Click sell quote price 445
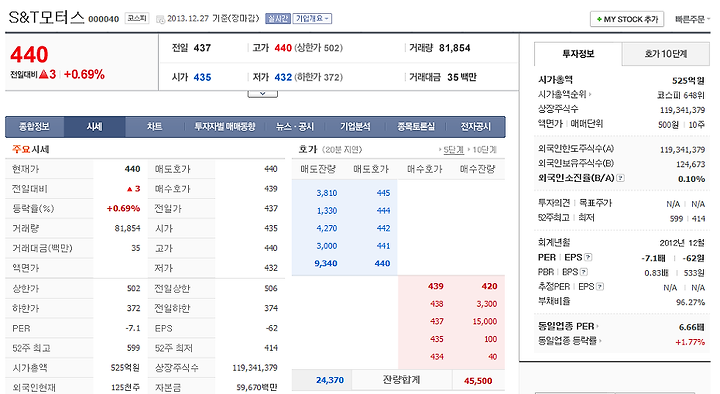The width and height of the screenshot is (720, 394). (x=383, y=193)
